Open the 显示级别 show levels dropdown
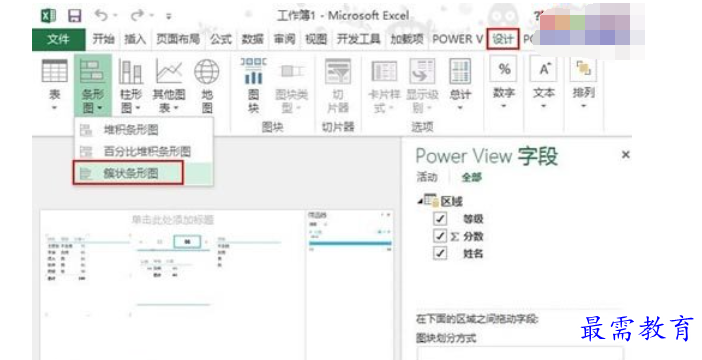The width and height of the screenshot is (702, 360). (422, 85)
